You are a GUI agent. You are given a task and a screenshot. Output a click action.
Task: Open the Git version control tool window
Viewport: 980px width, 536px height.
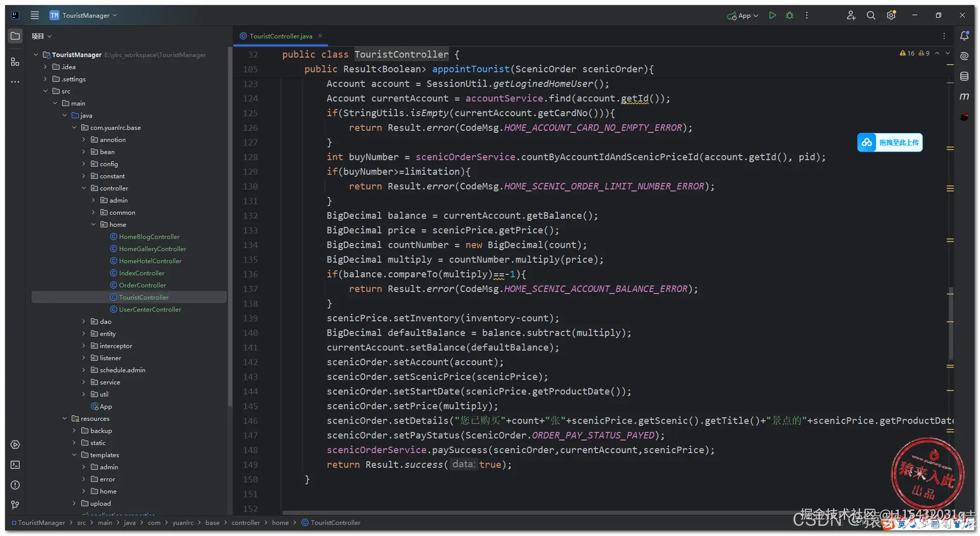pos(15,505)
